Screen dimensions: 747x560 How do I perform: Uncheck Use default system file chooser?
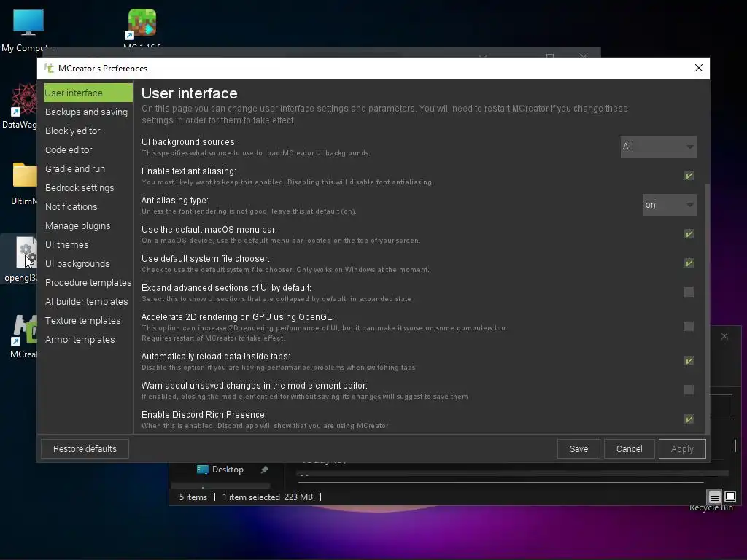[689, 262]
